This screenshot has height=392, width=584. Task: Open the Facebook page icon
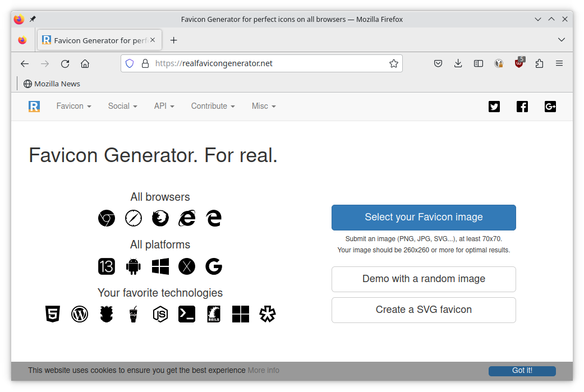point(522,107)
